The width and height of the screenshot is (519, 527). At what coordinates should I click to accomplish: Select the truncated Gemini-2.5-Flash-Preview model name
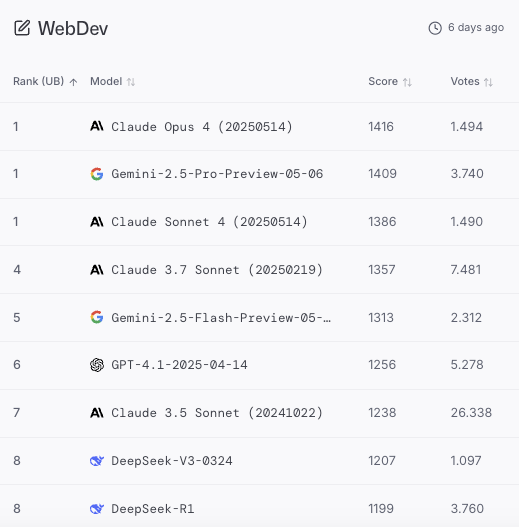221,318
